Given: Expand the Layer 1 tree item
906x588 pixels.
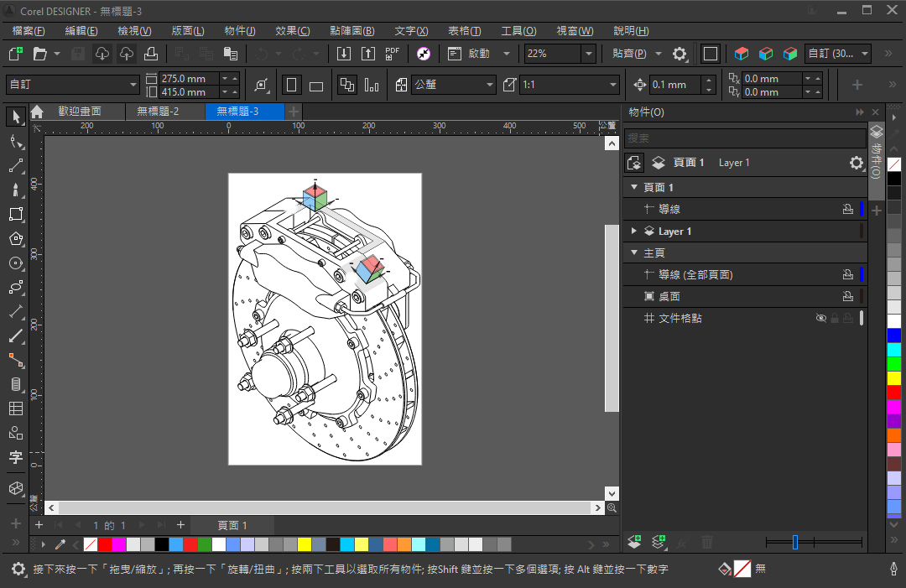Looking at the screenshot, I should (634, 232).
